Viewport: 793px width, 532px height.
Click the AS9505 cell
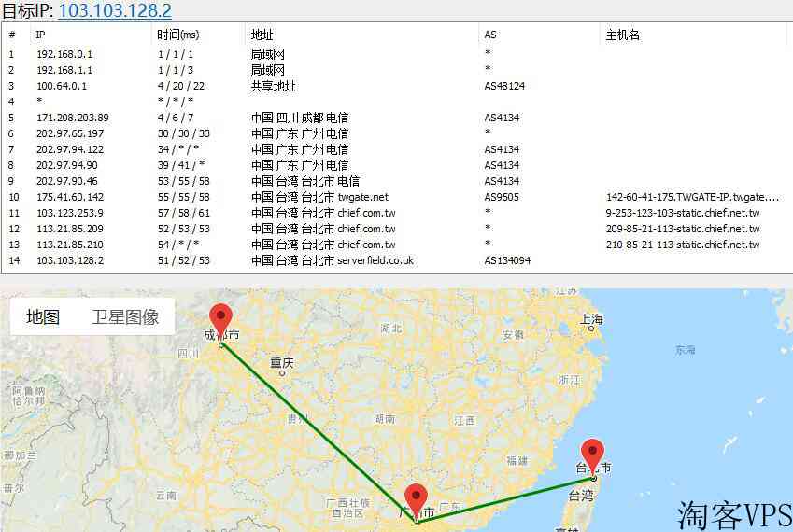(502, 197)
